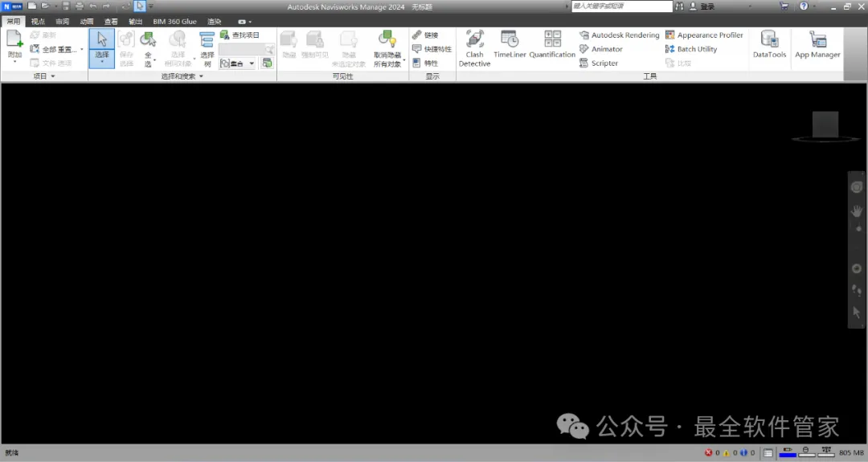The image size is (868, 462).
Task: Toggle 链接 (Links) display
Action: point(425,35)
